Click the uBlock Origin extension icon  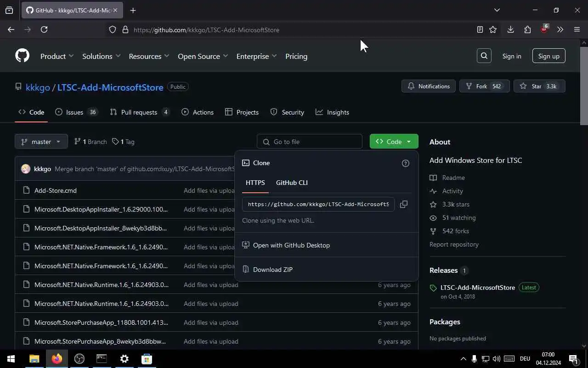point(544,29)
